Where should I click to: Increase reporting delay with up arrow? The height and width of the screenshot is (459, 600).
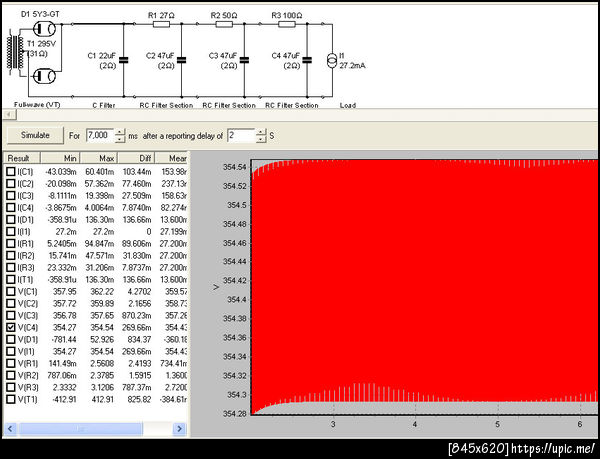click(261, 132)
